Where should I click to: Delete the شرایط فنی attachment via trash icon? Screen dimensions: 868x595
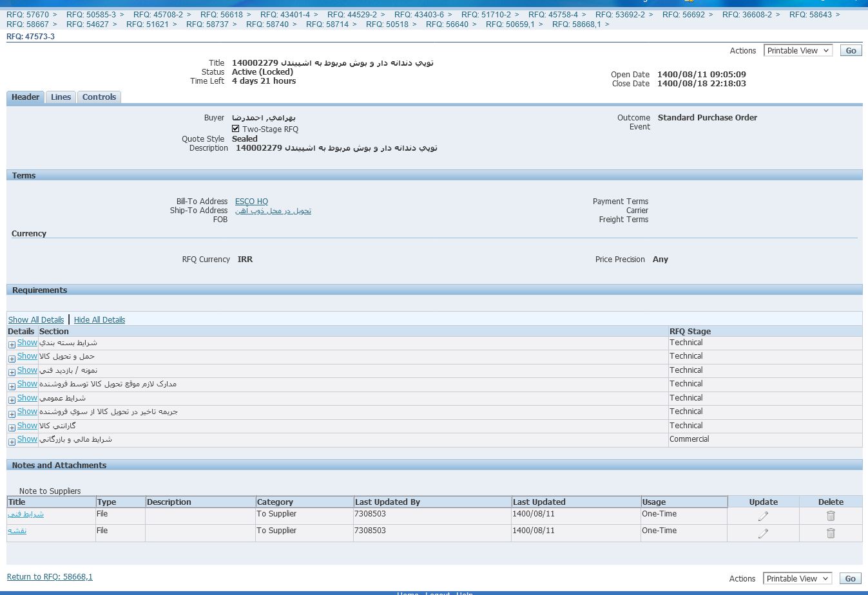831,516
